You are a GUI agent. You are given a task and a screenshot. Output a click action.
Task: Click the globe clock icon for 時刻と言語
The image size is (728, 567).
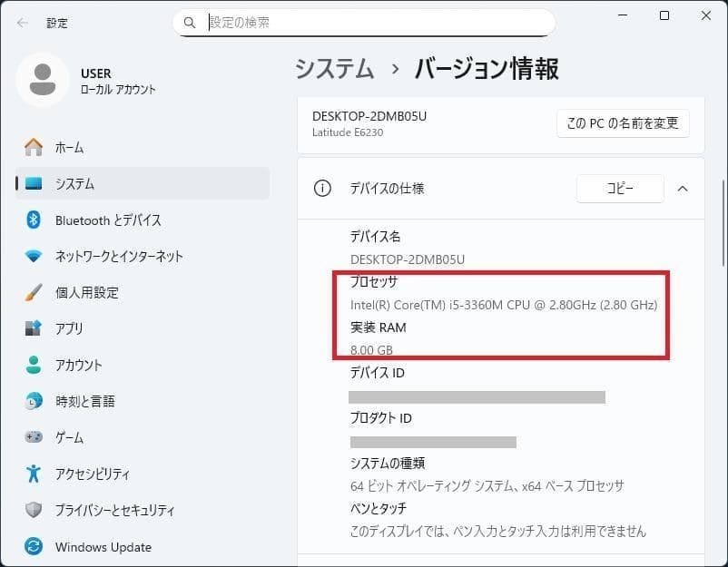(34, 401)
